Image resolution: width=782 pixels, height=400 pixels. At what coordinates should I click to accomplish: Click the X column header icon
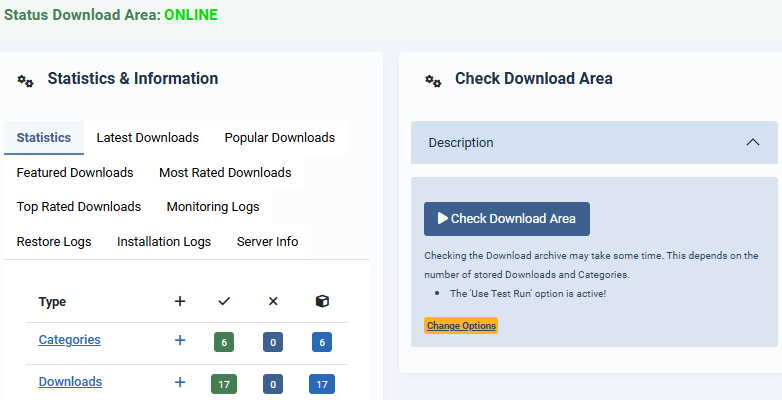tap(273, 301)
